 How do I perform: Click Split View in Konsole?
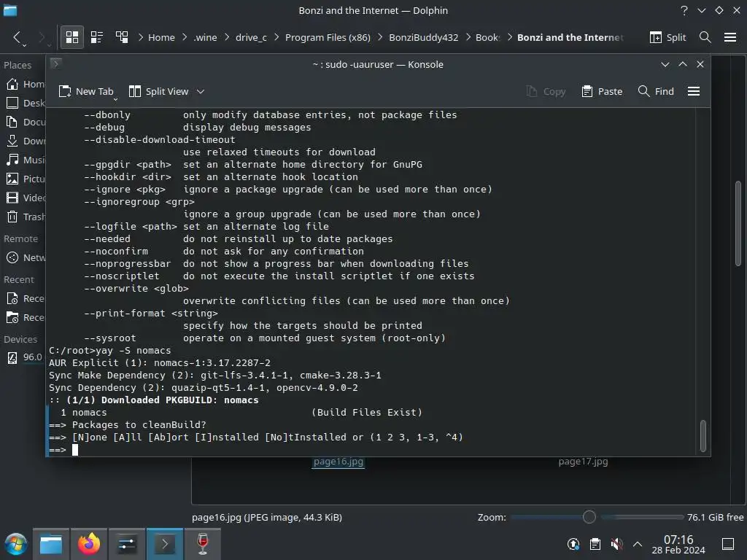[x=158, y=91]
